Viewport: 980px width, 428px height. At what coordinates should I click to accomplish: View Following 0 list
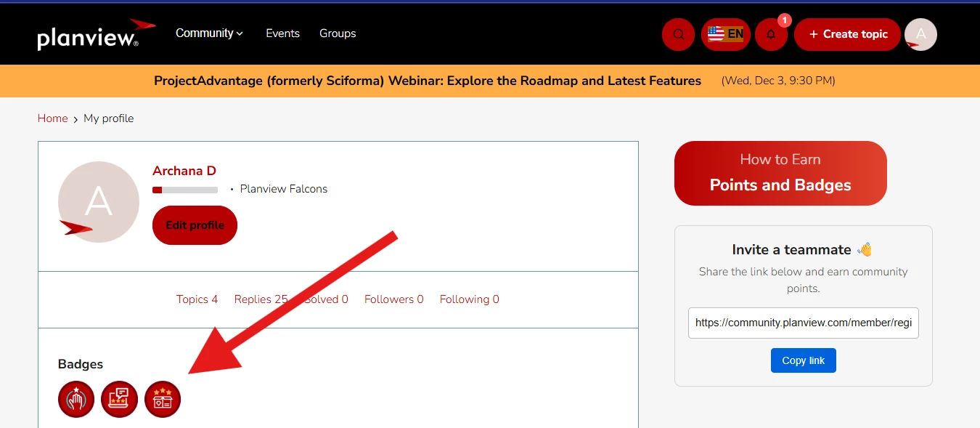(x=469, y=299)
